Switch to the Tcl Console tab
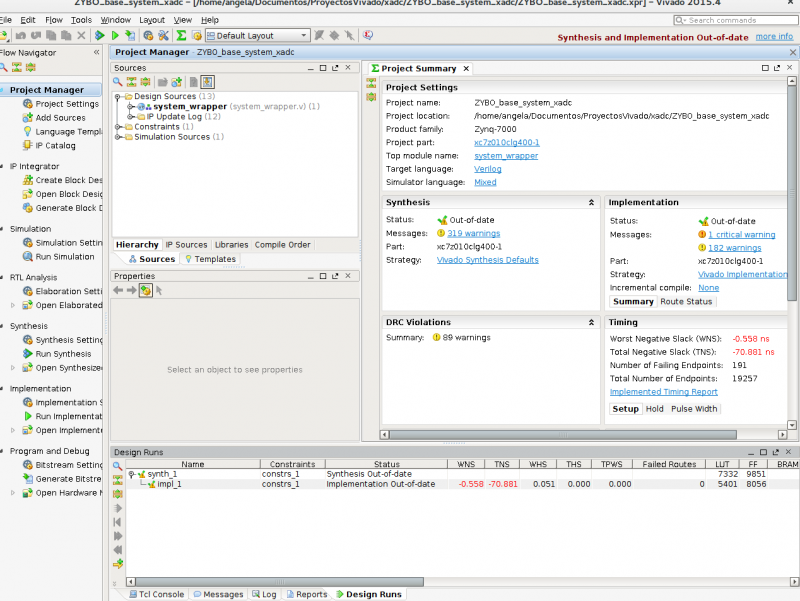Viewport: 800px width, 601px height. pyautogui.click(x=154, y=594)
